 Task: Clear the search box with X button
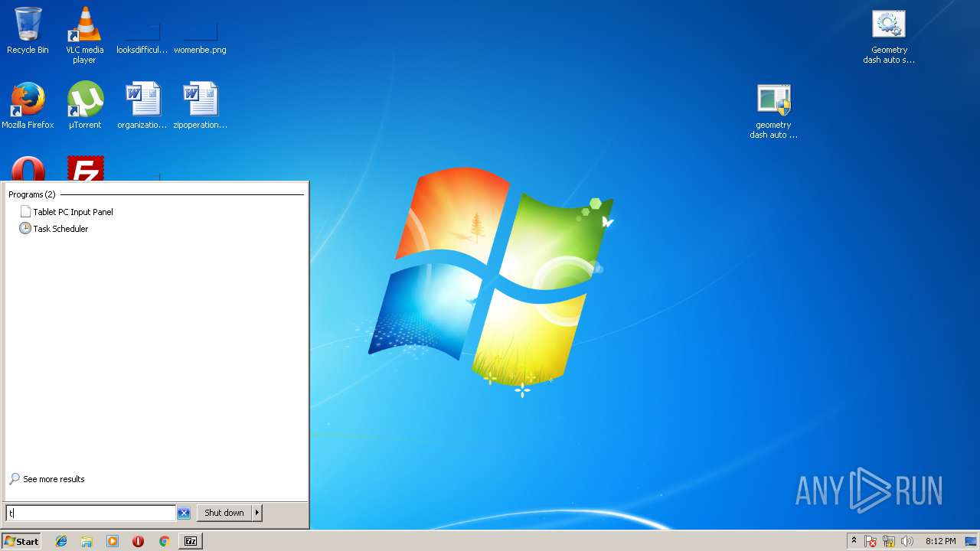[184, 513]
